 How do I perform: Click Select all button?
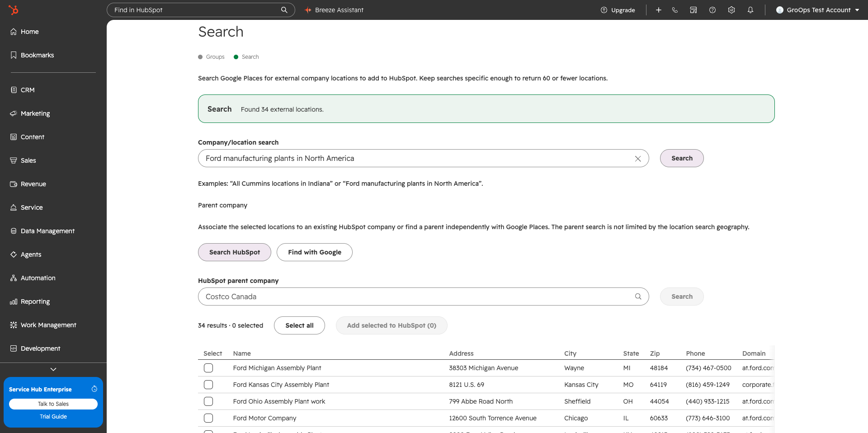point(299,325)
